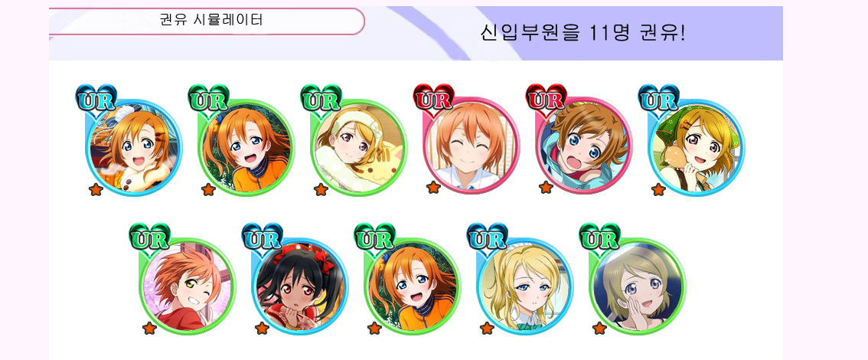
Task: Open the blonde Eli card with blue border
Action: click(x=525, y=286)
